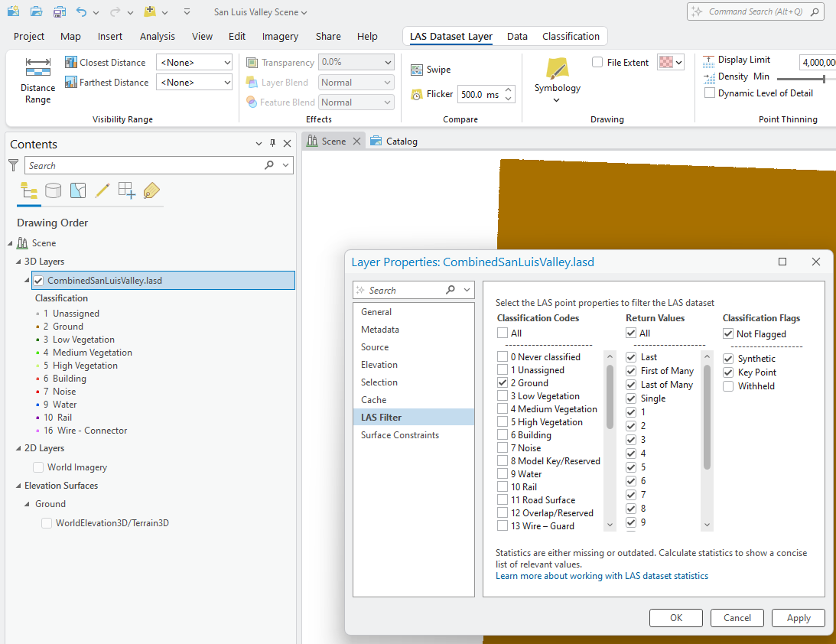Switch to the Catalog view tab
Image resolution: width=836 pixels, height=644 pixels.
tap(395, 141)
